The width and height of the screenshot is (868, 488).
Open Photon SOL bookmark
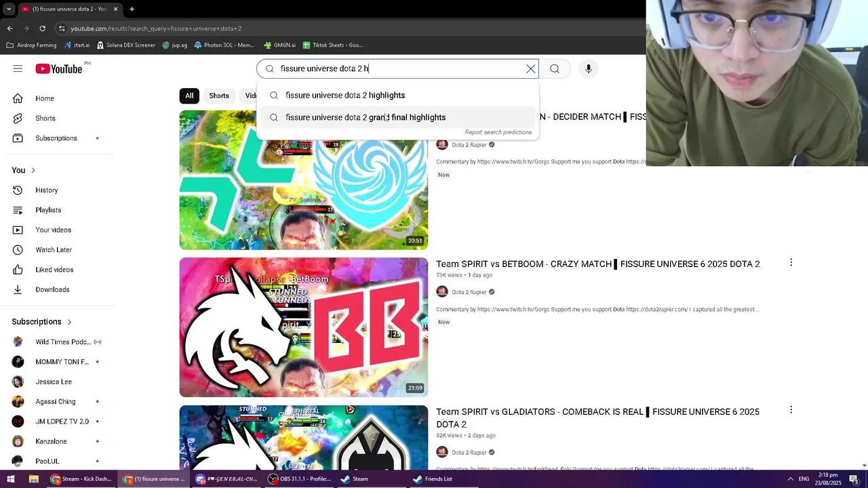224,45
